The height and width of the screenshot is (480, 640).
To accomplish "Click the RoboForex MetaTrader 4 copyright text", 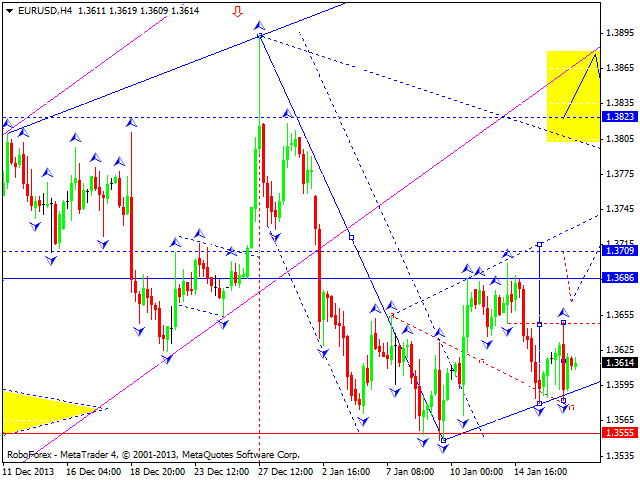I will click(x=153, y=454).
